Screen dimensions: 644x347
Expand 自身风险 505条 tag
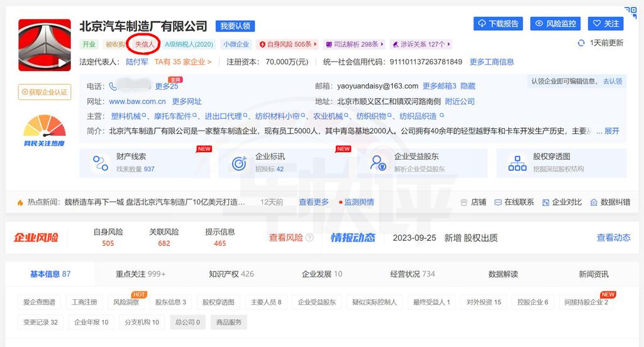pos(288,45)
